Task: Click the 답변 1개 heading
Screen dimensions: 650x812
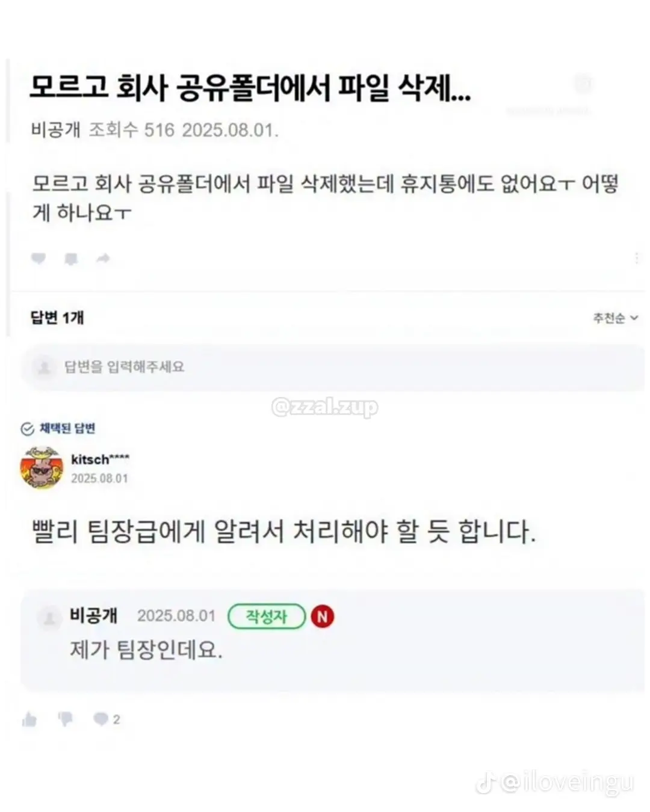Action: 57,317
